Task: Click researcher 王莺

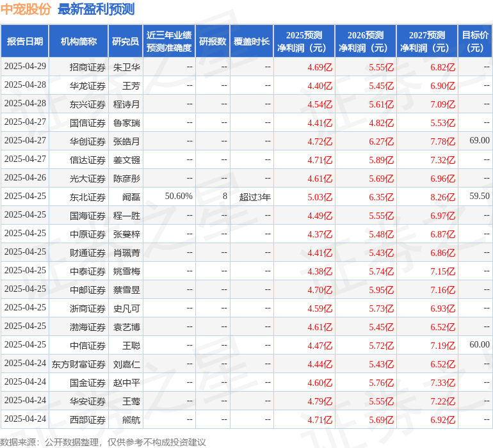Action: coord(131,401)
